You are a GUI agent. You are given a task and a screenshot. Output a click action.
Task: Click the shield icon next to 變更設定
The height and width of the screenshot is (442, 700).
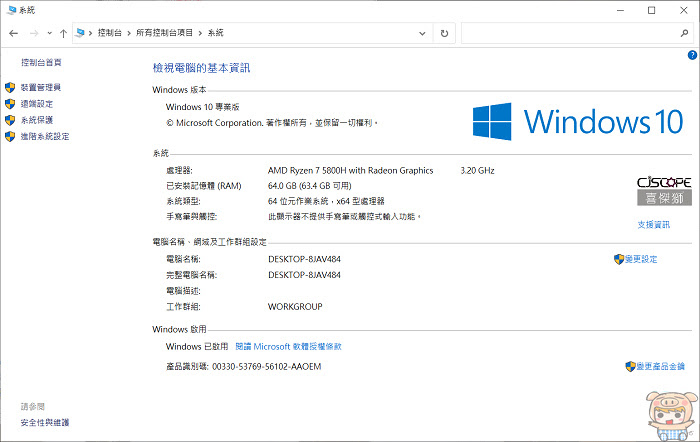click(x=619, y=259)
